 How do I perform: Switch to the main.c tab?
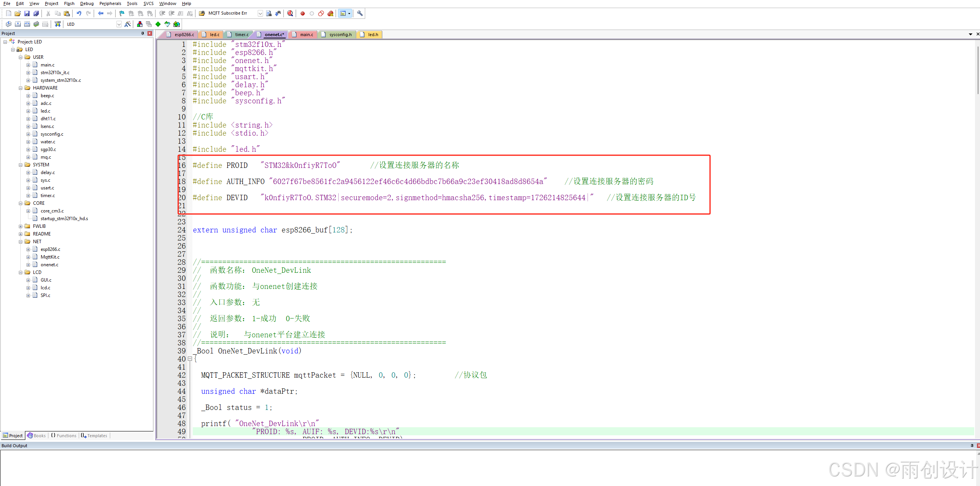(x=306, y=35)
